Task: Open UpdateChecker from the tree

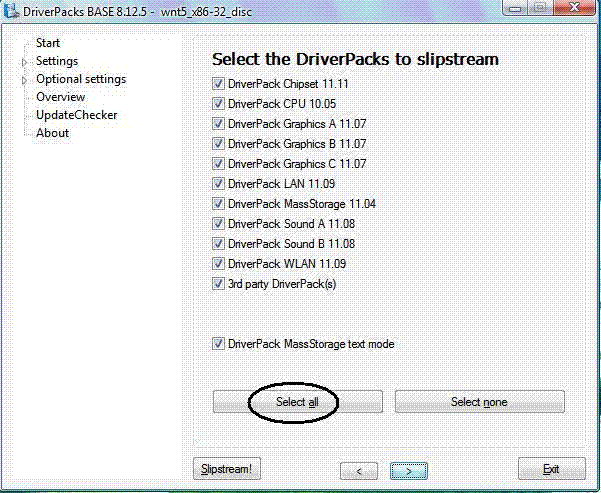Action: (77, 115)
